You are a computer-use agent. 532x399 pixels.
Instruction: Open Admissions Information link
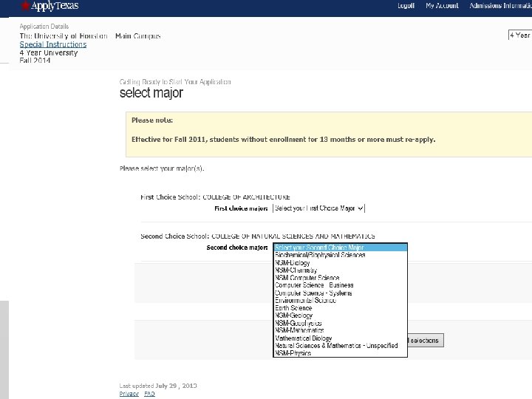[x=500, y=6]
